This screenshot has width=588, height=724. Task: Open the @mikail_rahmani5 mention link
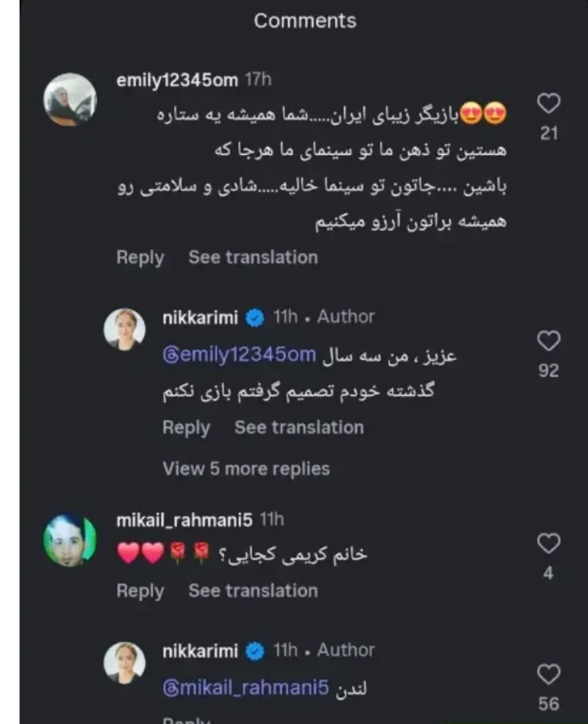click(245, 688)
